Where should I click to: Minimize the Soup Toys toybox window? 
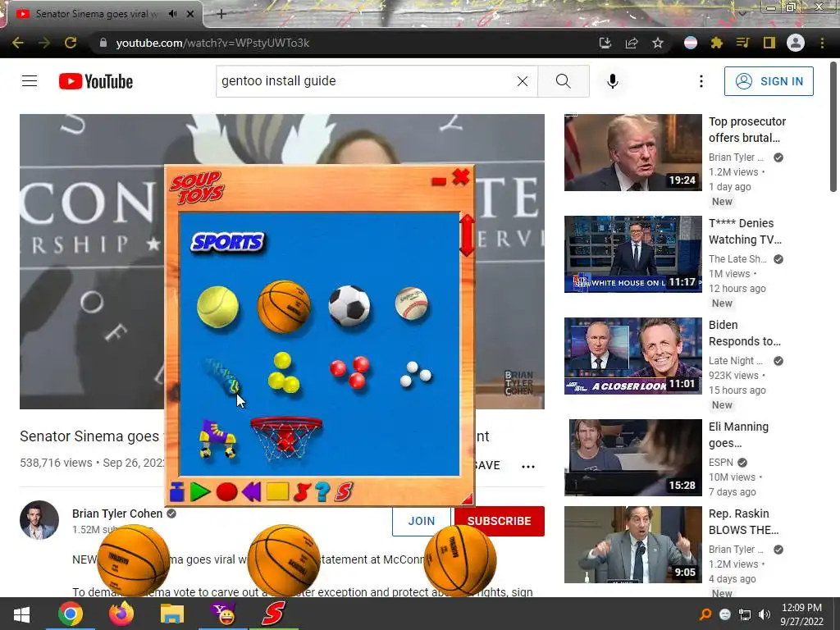pos(439,182)
